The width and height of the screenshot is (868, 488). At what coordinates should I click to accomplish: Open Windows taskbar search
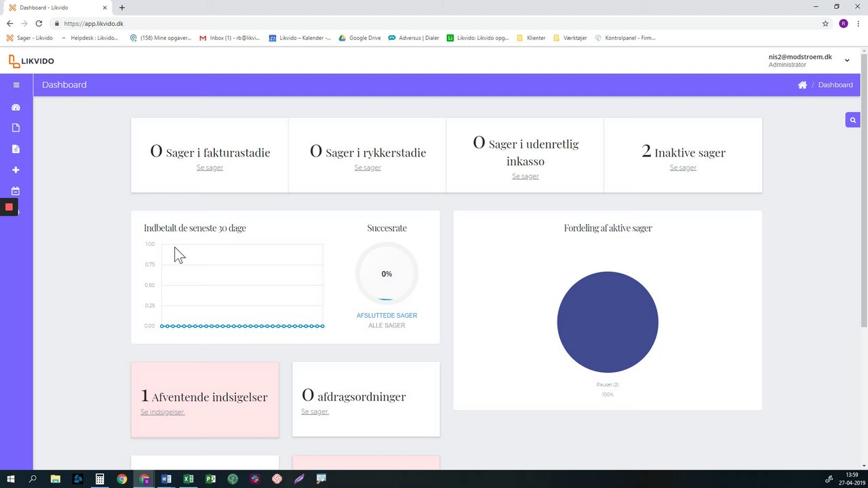tap(33, 479)
